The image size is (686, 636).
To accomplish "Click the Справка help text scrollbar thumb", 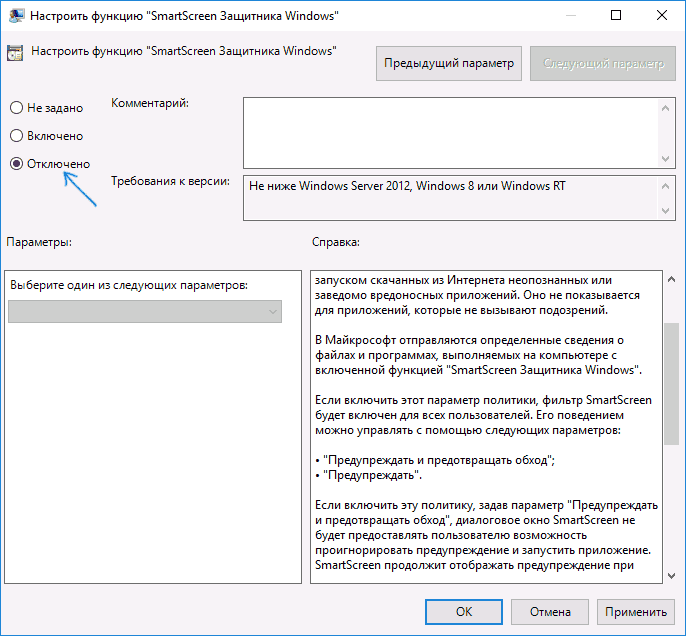I will point(672,384).
